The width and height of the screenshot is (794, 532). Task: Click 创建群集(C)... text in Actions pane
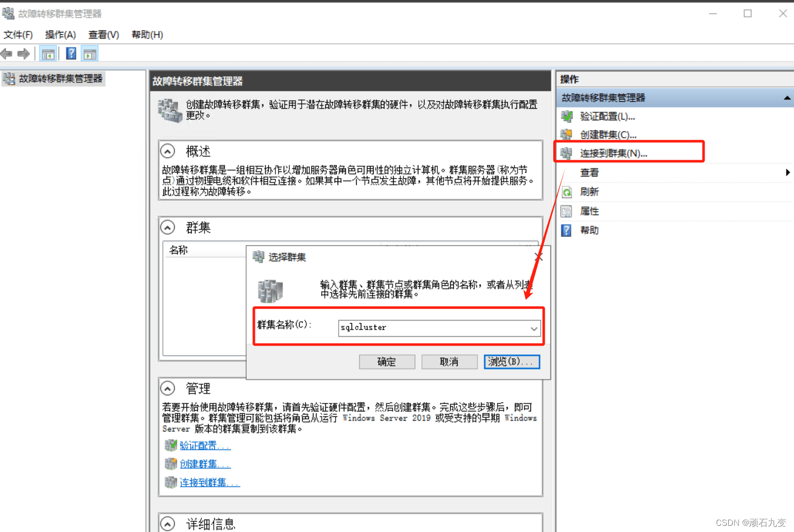click(608, 135)
